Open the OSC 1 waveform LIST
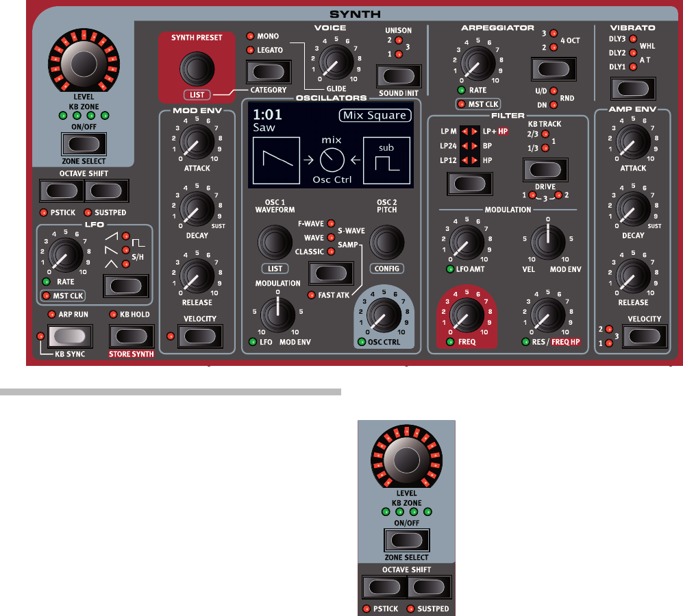 (275, 267)
